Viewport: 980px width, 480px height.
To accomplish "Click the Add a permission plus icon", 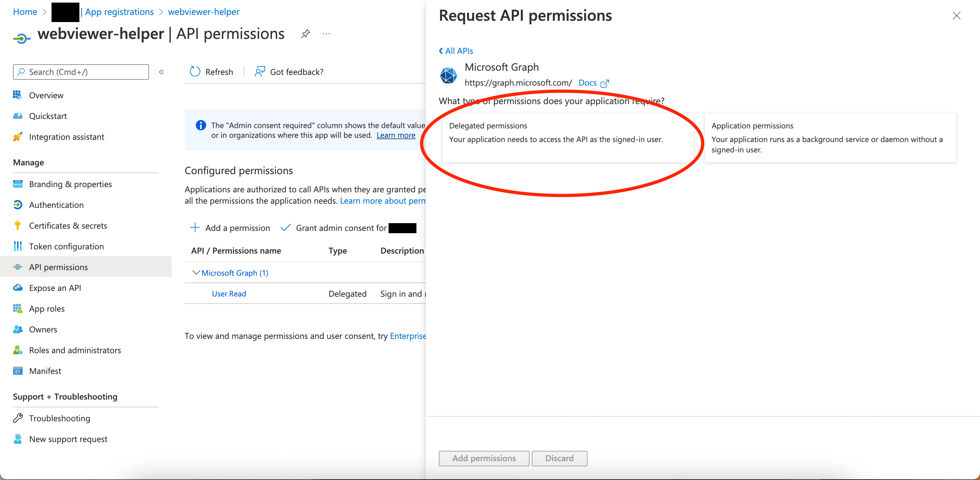I will pyautogui.click(x=195, y=228).
